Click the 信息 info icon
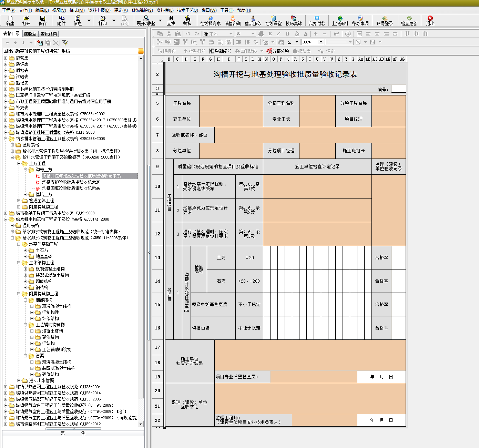Viewport: 479px width, 448px height. click(78, 20)
